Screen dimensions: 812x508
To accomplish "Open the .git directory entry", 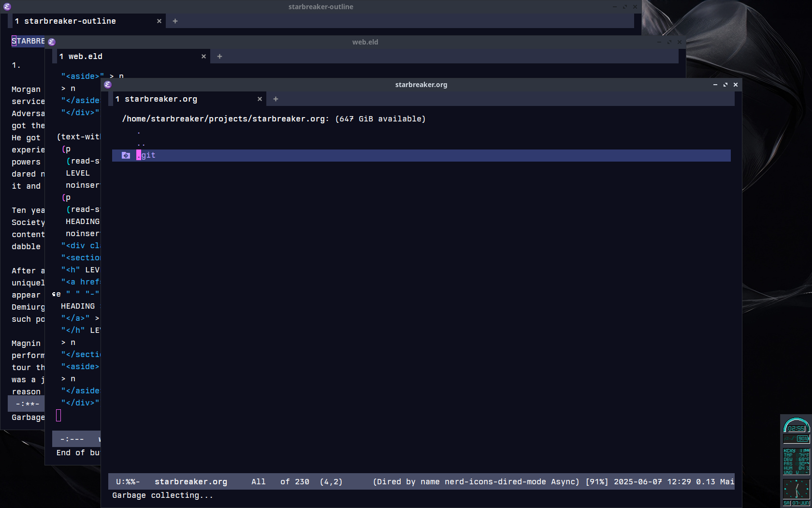I will click(x=146, y=155).
